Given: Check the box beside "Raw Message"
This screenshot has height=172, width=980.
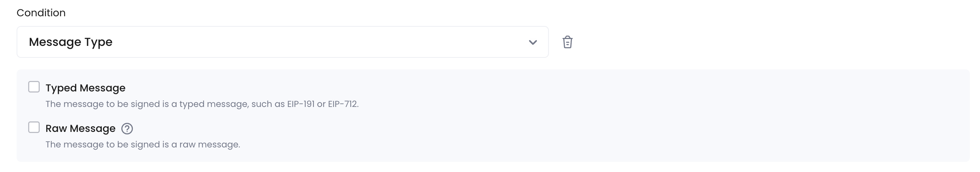Looking at the screenshot, I should click(34, 127).
